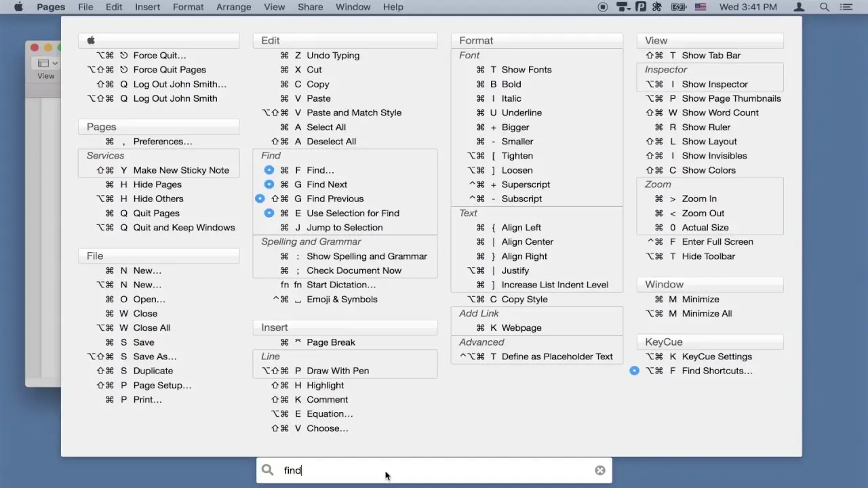Viewport: 868px width, 488px height.
Task: Open the Format menu
Action: (x=188, y=7)
